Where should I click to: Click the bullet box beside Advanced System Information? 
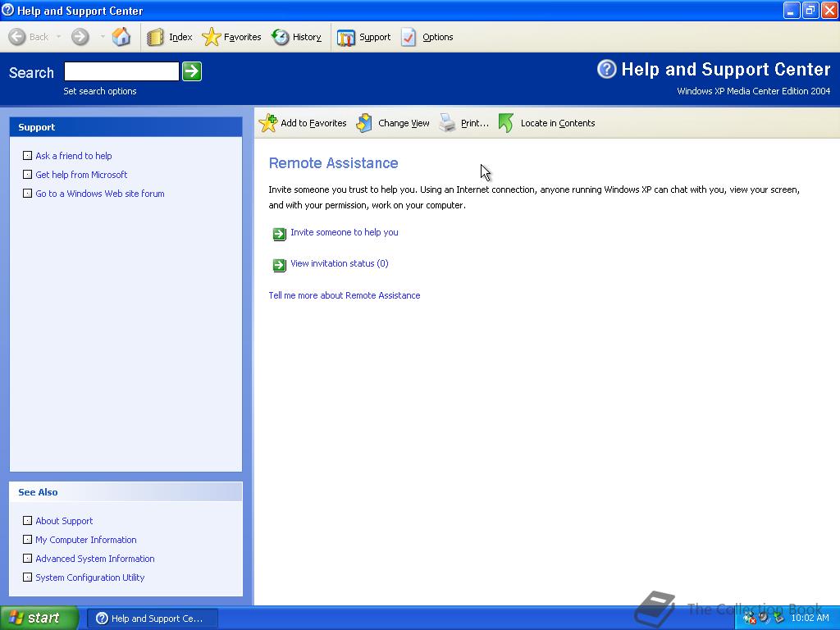point(27,558)
